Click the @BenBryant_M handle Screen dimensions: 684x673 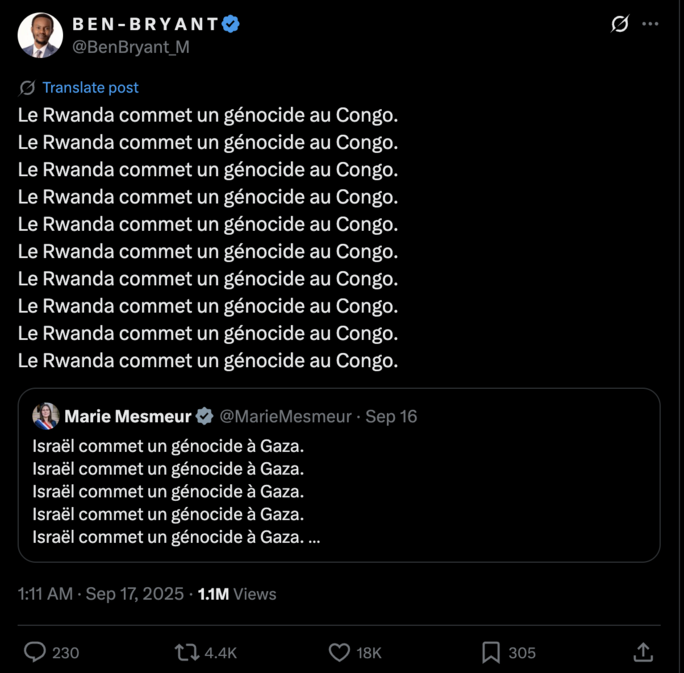[x=131, y=47]
